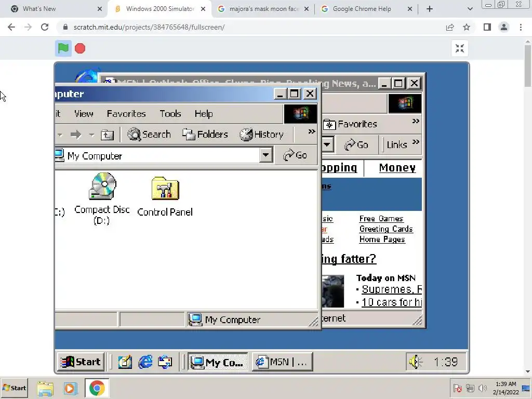The image size is (532, 399).
Task: Stop the Scratch project with red button
Action: pos(80,48)
